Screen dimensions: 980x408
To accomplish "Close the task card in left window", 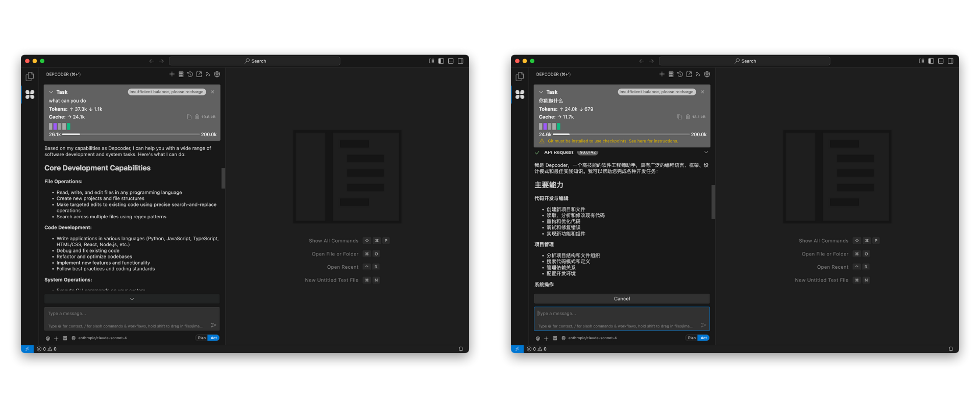I will (212, 92).
